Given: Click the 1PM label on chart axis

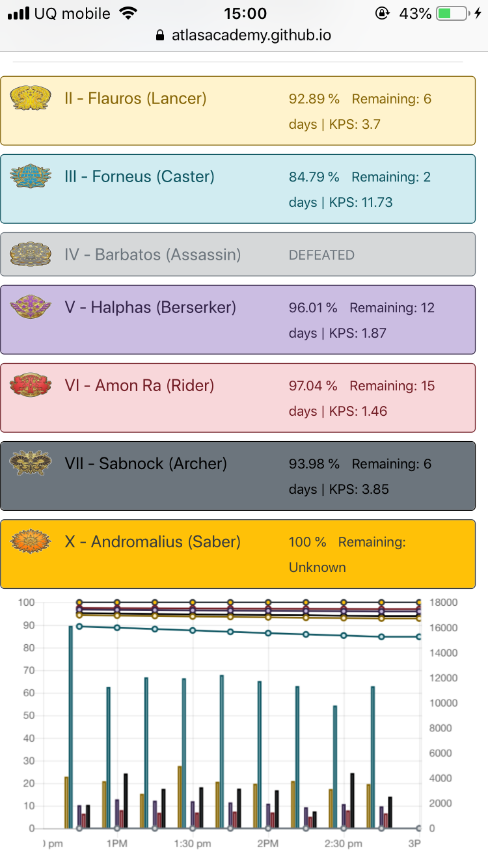Looking at the screenshot, I should pos(117,844).
